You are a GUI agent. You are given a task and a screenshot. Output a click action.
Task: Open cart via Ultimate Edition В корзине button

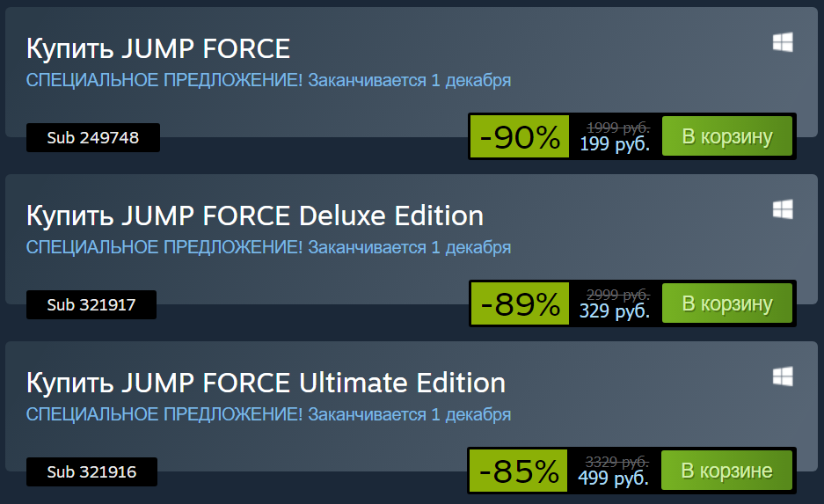point(726,471)
